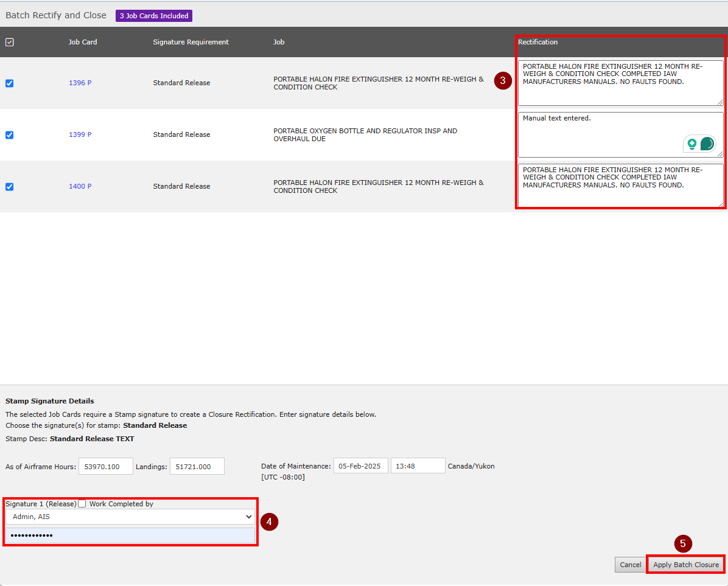This screenshot has height=586, width=728.
Task: Click the Rectification column header
Action: (537, 42)
